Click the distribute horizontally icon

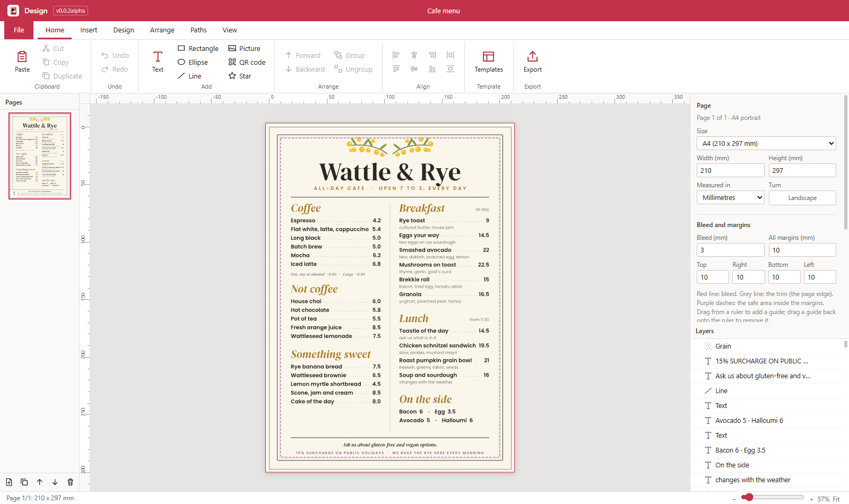tap(451, 55)
